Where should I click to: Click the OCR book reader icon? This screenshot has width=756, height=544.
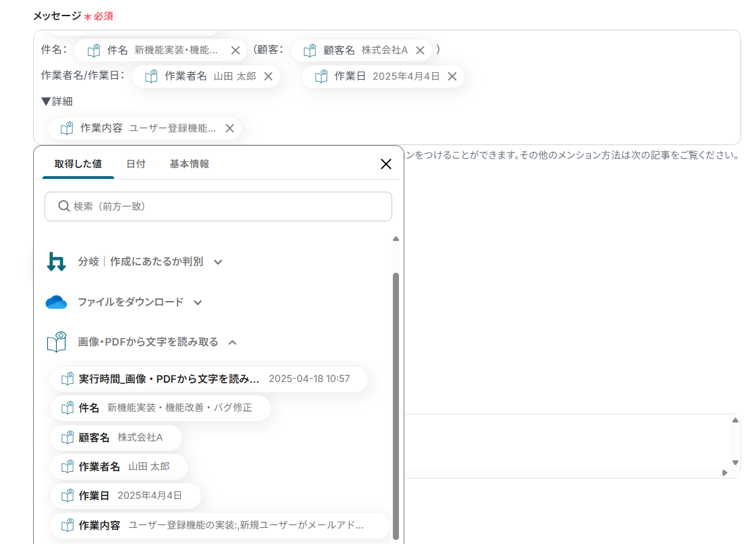tap(57, 342)
